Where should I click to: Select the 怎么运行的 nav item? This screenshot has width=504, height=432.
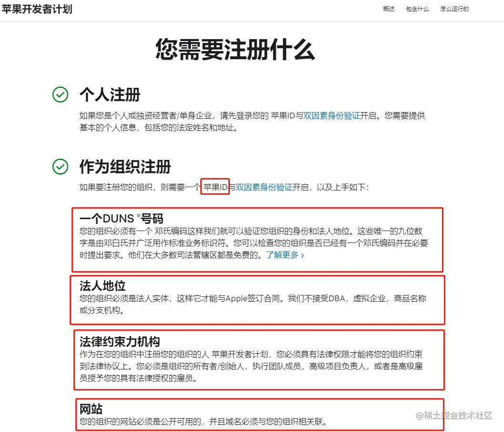click(x=454, y=9)
